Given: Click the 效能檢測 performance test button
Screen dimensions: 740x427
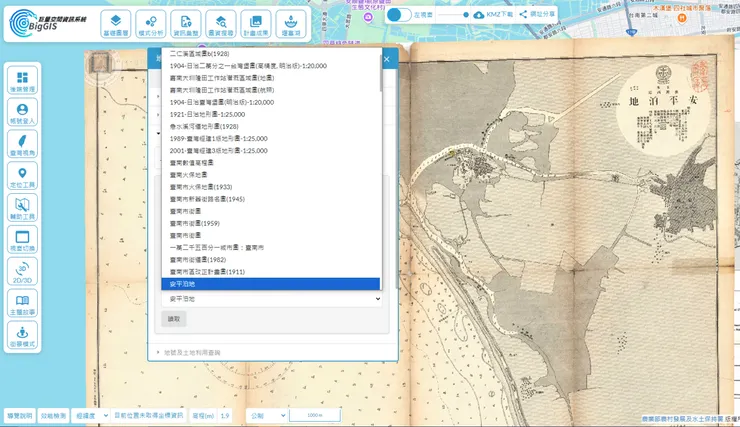Looking at the screenshot, I should coord(53,416).
